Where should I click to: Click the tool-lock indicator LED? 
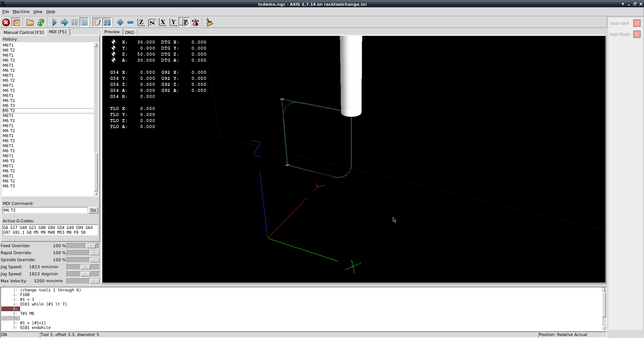(637, 23)
